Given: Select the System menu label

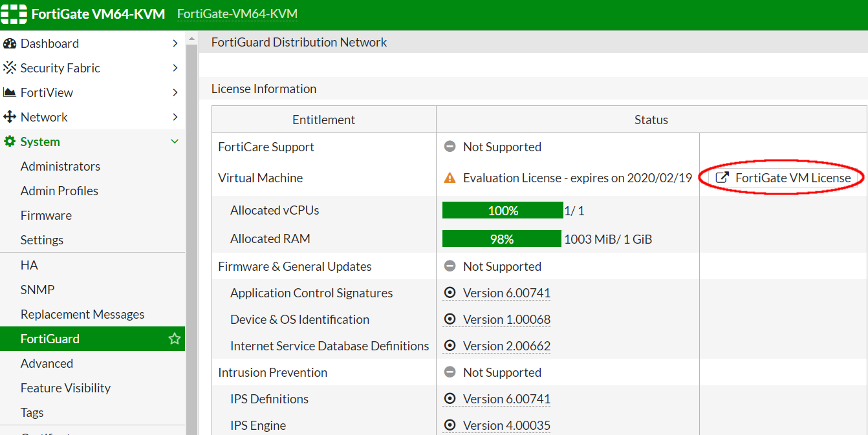Looking at the screenshot, I should point(40,142).
